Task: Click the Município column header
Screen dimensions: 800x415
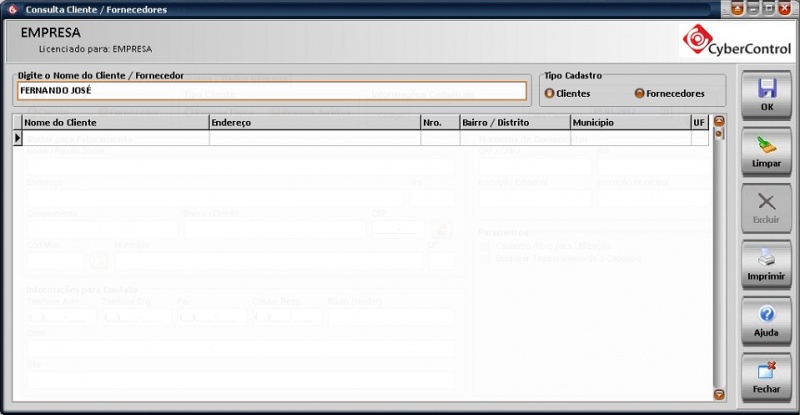Action: [x=630, y=123]
